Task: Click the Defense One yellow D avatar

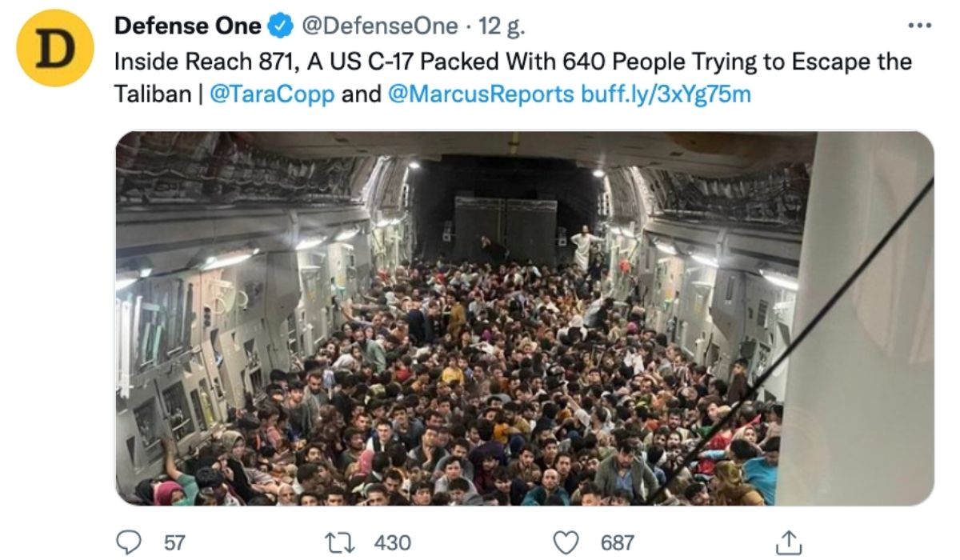Action: (x=56, y=47)
